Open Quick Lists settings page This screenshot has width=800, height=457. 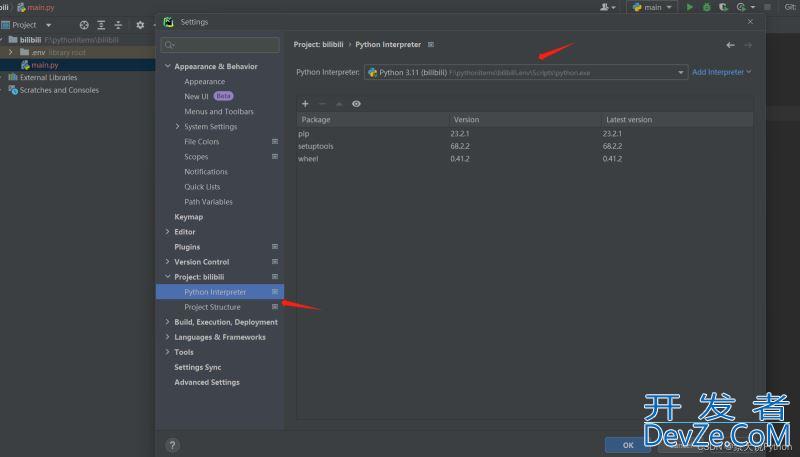pos(202,187)
